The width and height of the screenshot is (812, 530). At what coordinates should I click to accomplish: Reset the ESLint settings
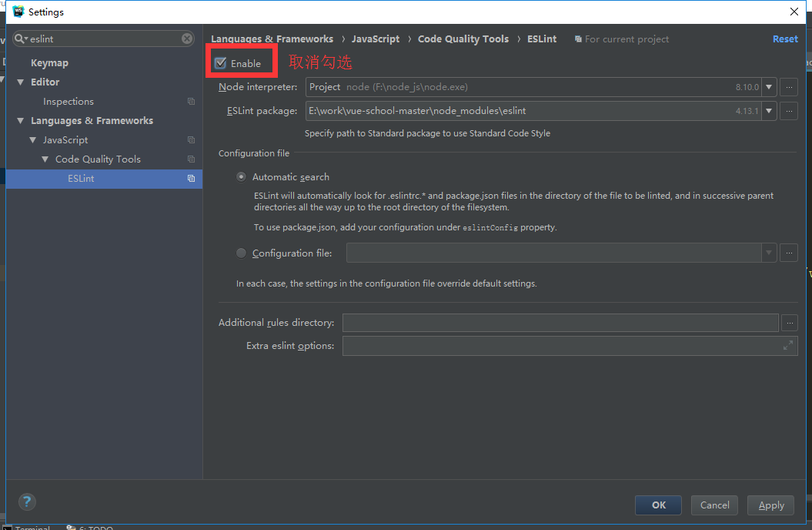point(785,39)
